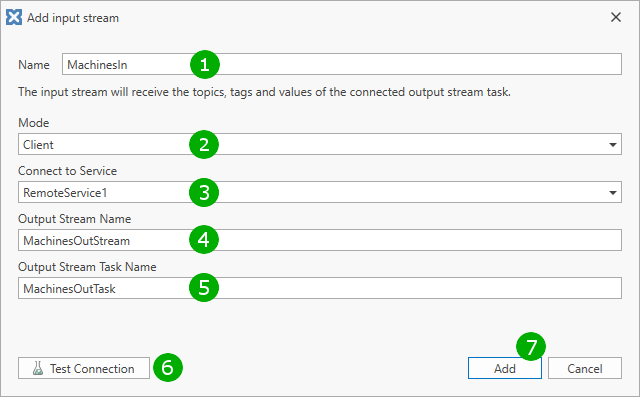Click the Output Stream Name field
This screenshot has width=640, height=397.
coord(320,240)
